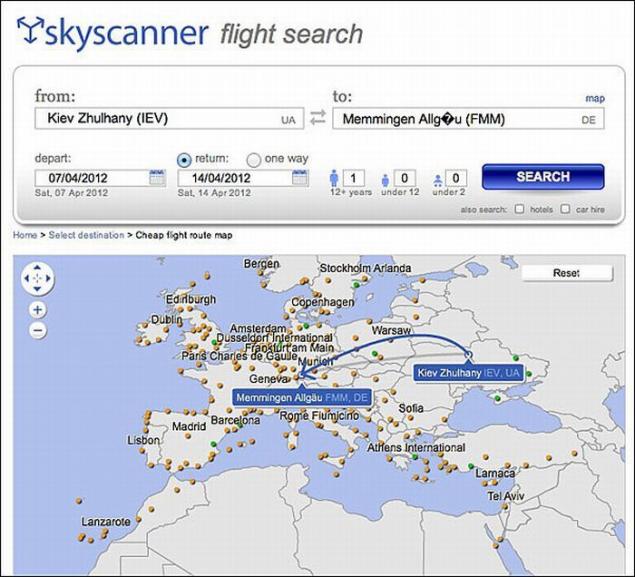Image resolution: width=635 pixels, height=577 pixels.
Task: Click the Tel Aviv label on map
Action: click(505, 496)
